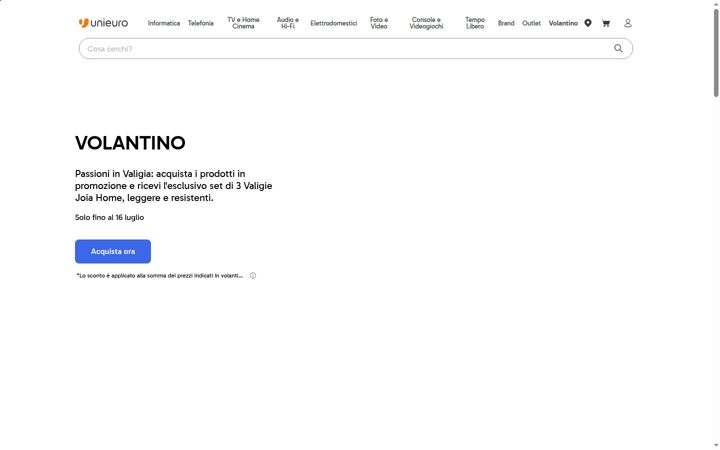Open the store locator pin icon

pos(588,23)
